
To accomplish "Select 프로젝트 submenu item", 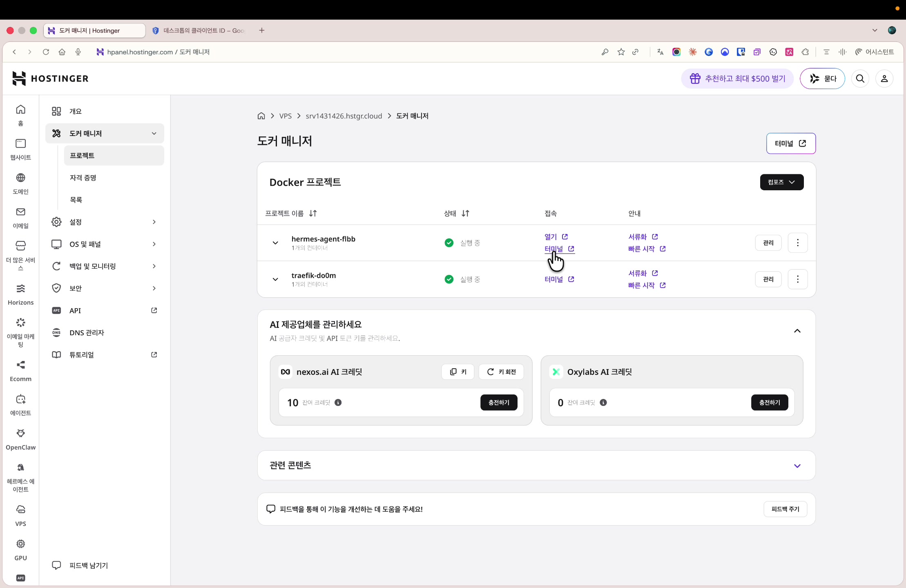I will click(114, 156).
